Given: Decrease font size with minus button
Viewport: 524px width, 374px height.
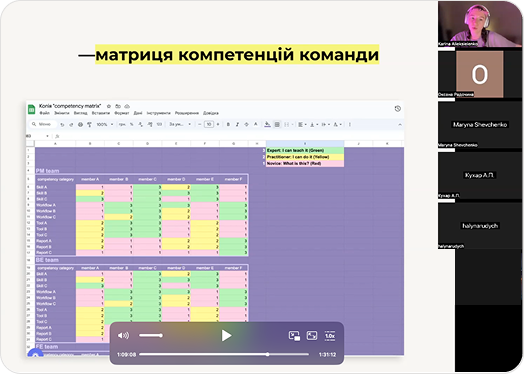Looking at the screenshot, I should click(200, 124).
